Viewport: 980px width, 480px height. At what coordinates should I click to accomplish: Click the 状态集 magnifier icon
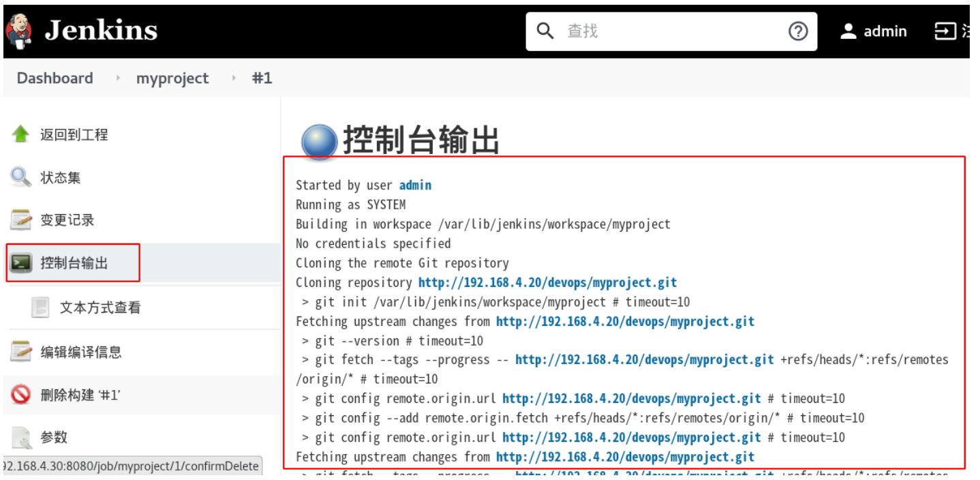[20, 177]
